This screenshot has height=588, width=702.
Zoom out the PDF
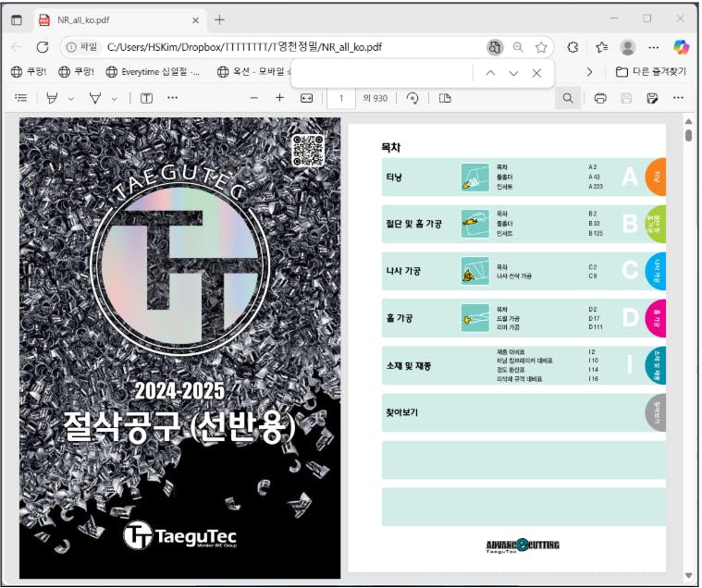pos(253,98)
